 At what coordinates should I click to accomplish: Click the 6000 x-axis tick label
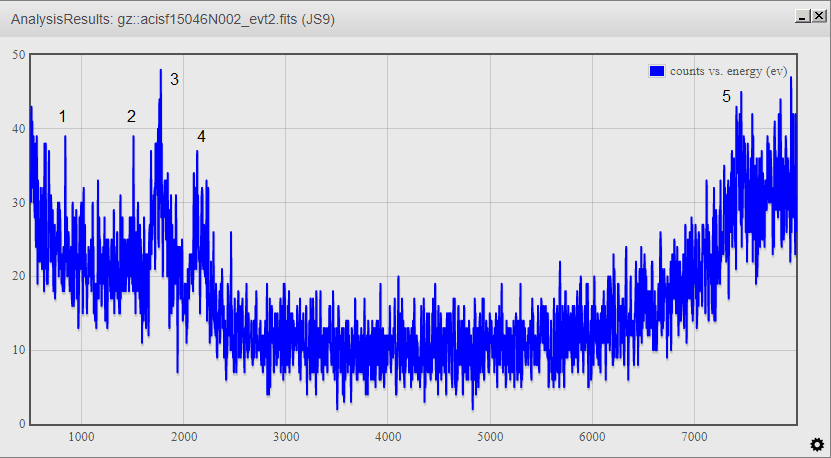click(x=592, y=437)
